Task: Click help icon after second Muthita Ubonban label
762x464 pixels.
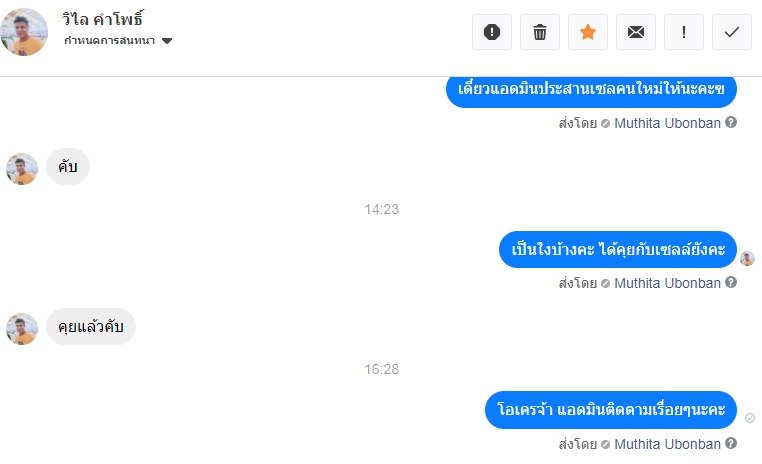Action: tap(731, 282)
